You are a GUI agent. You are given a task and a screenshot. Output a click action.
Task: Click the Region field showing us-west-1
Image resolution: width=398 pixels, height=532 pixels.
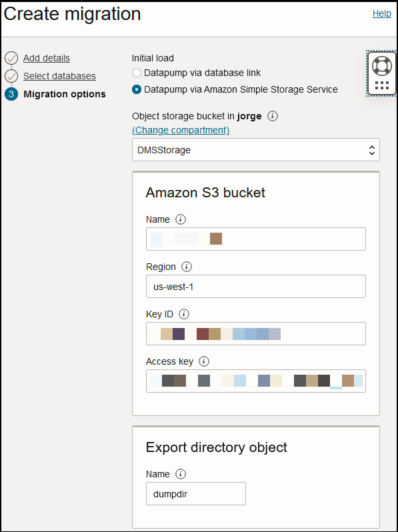(256, 287)
